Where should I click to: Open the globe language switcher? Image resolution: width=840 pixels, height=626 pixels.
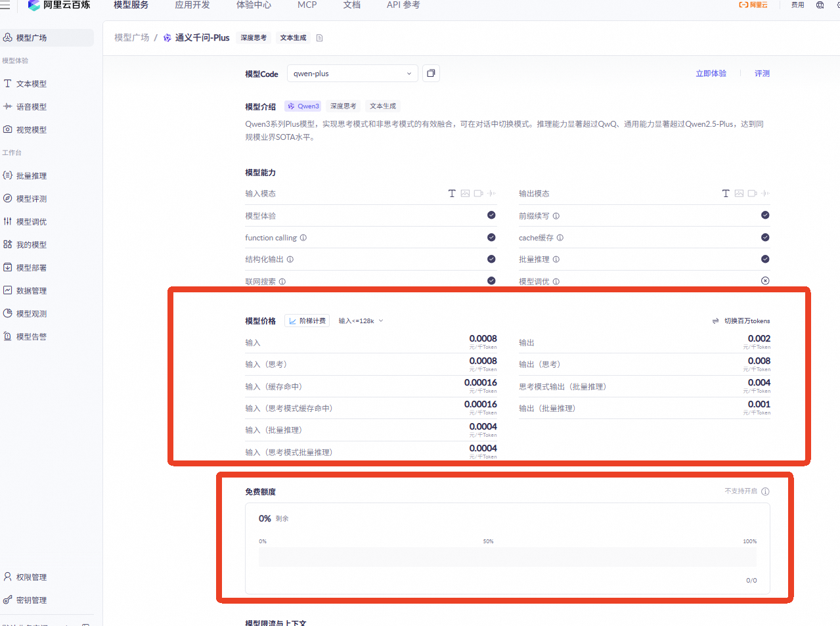click(x=820, y=5)
